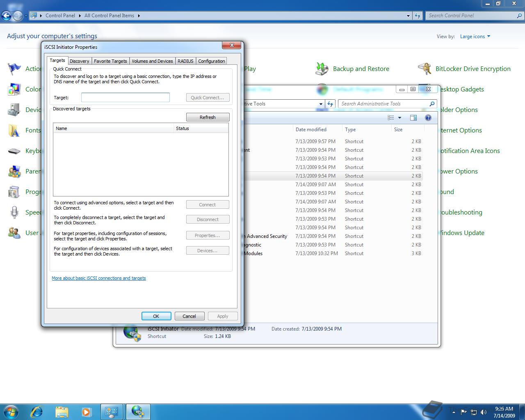Show hidden tray icons arrow
The width and height of the screenshot is (525, 420).
point(454,412)
